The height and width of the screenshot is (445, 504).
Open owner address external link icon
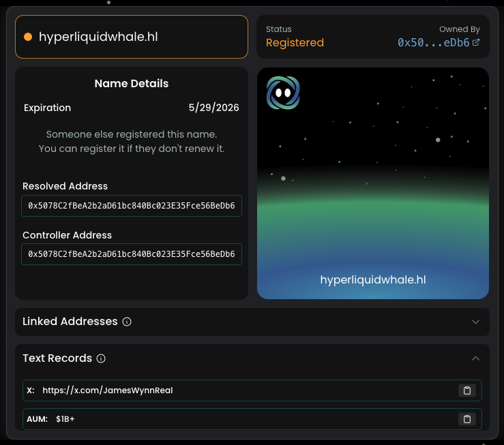coord(476,42)
